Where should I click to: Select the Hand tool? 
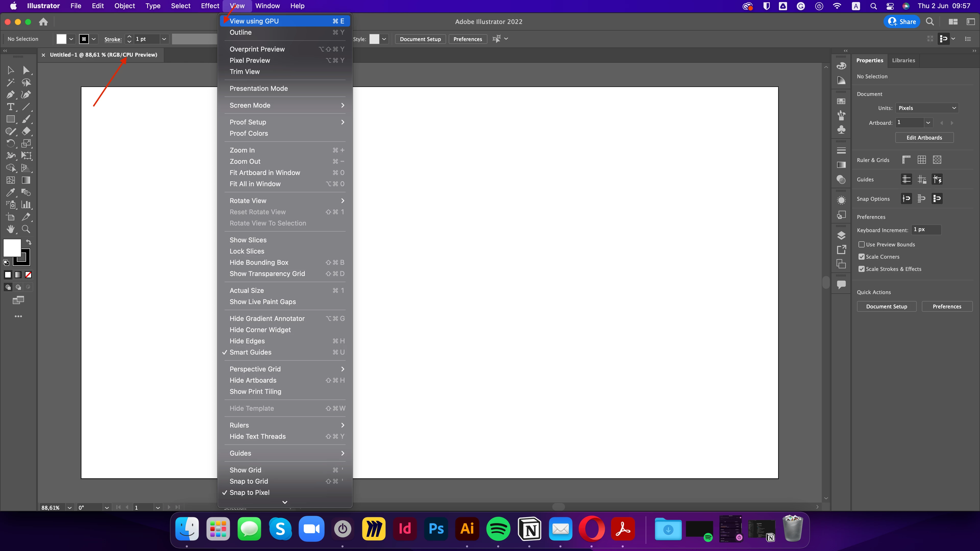coord(10,229)
